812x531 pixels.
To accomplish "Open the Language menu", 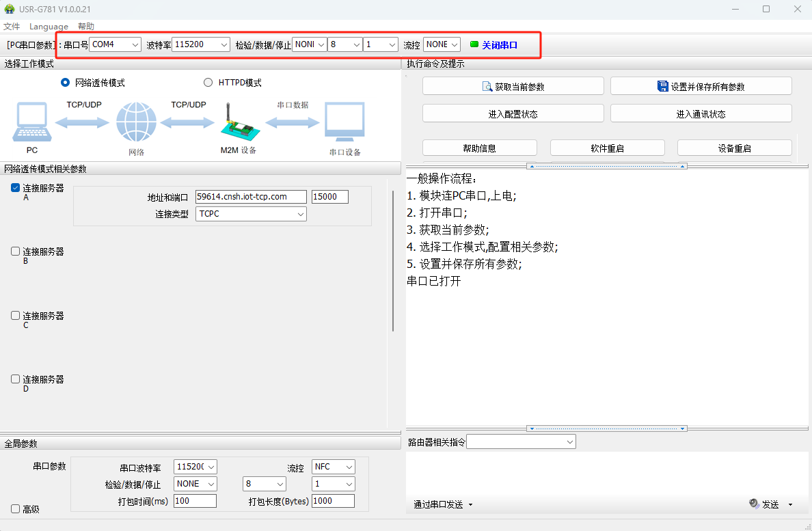I will tap(49, 27).
